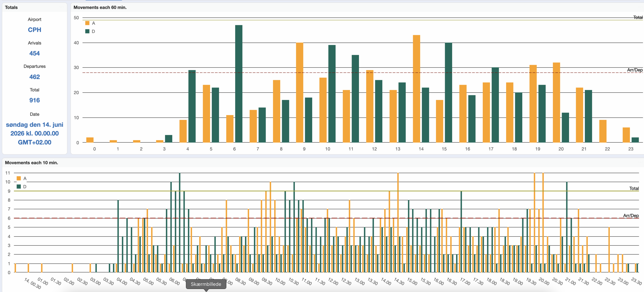
Task: Click the green departure bar at hour 23
Action: [635, 140]
